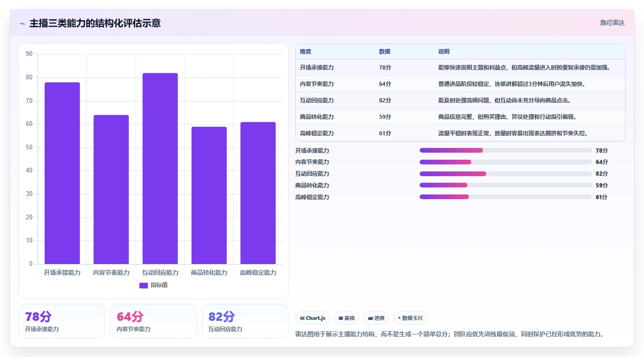Select the 商品转化能力 bar in the chart
The image size is (644, 357).
pos(209,195)
